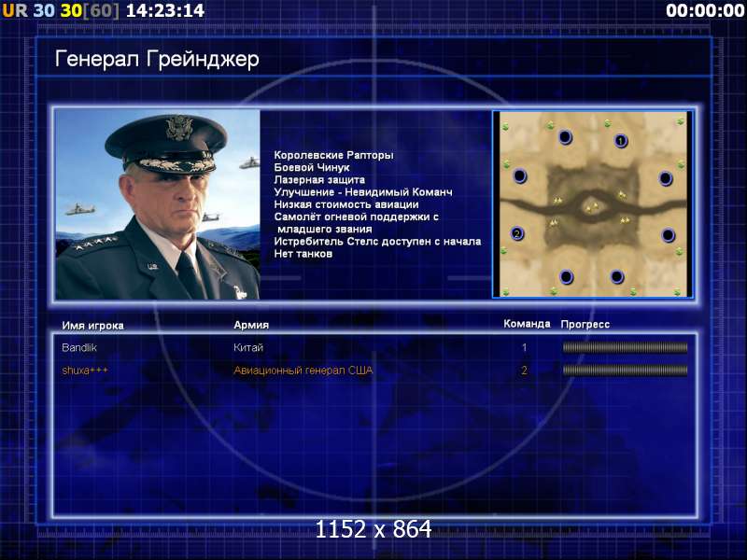Click the 'Команда' column header

click(527, 324)
